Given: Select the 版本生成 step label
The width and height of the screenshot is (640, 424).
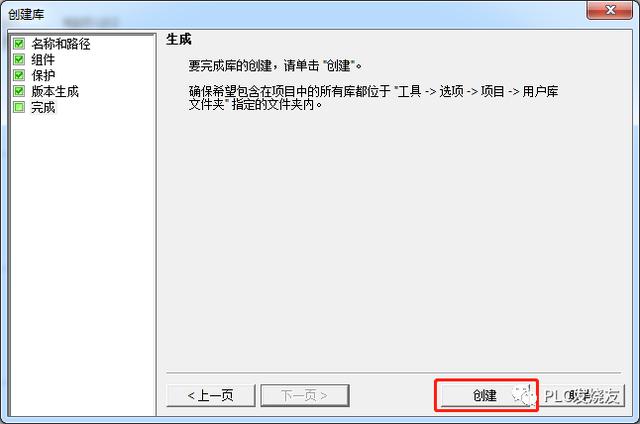Looking at the screenshot, I should coord(55,91).
